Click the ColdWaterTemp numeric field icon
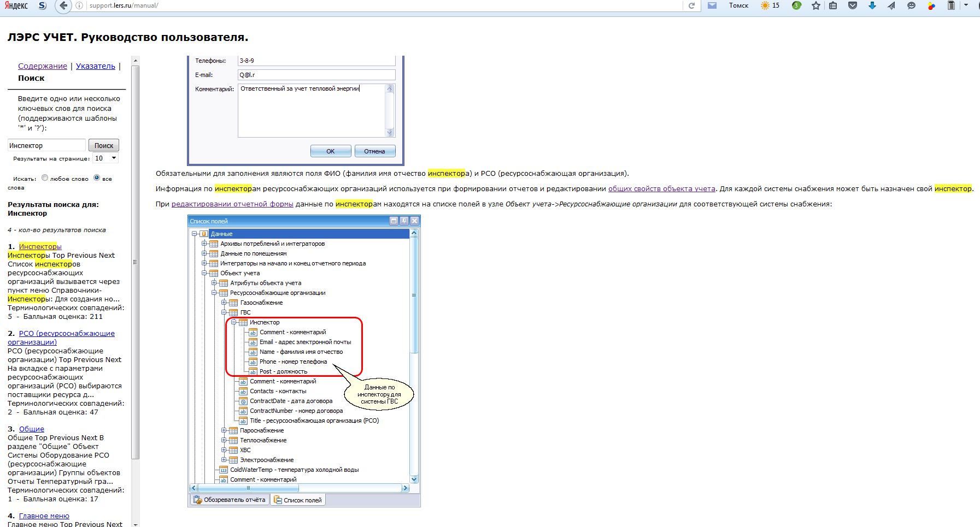Screen dimensions: 980x527 [x=224, y=470]
